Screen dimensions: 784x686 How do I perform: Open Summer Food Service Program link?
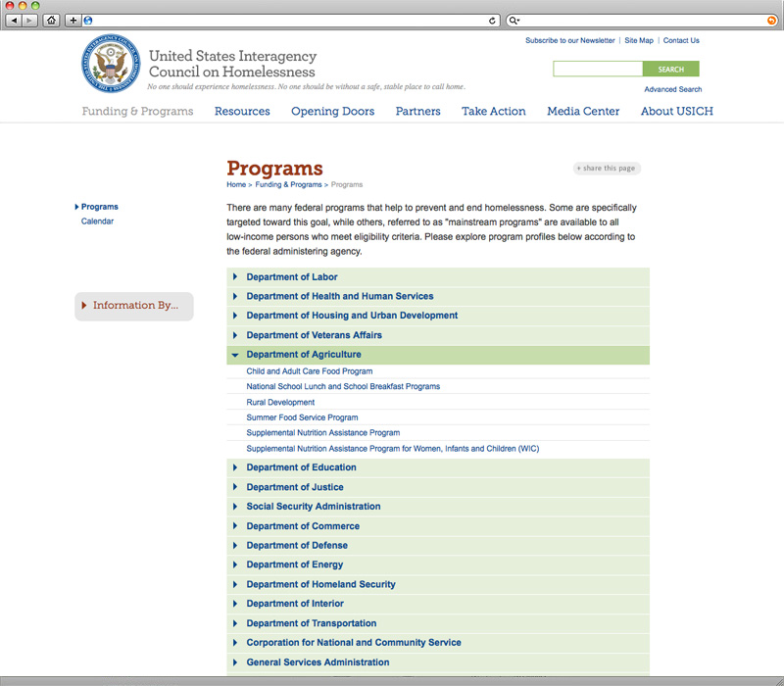302,417
